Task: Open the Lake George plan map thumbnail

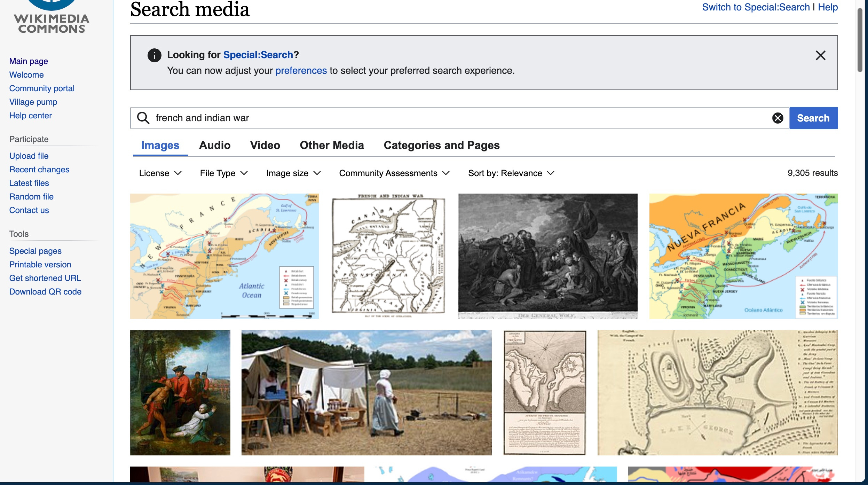Action: 718,392
